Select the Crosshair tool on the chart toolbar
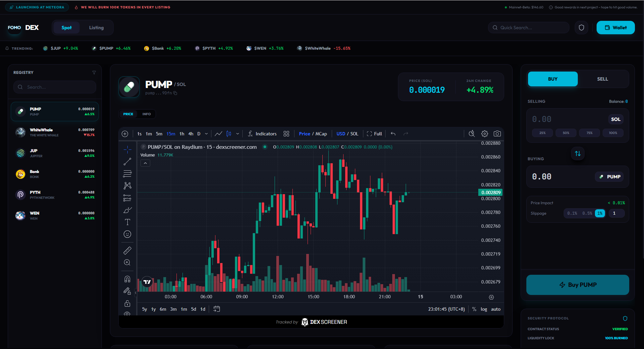 [127, 149]
